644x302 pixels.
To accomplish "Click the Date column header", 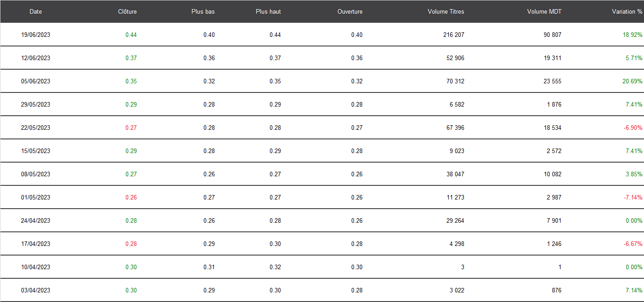I will coord(36,11).
